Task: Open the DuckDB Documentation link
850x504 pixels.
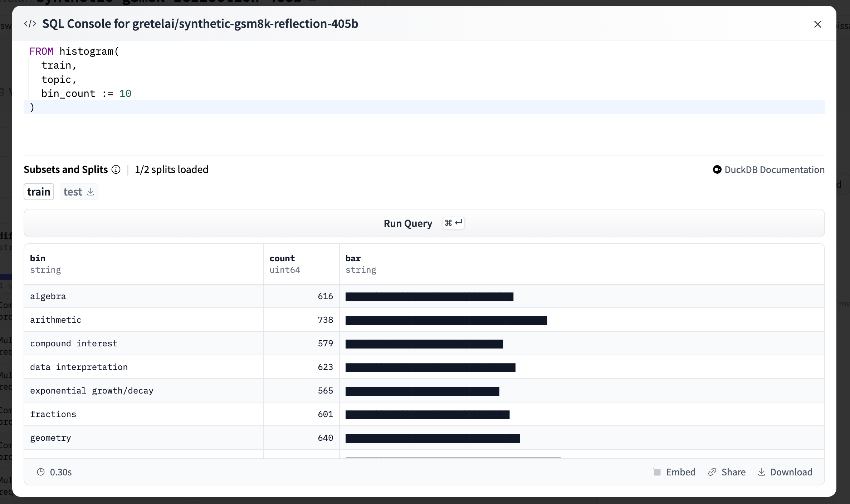Action: pos(774,169)
